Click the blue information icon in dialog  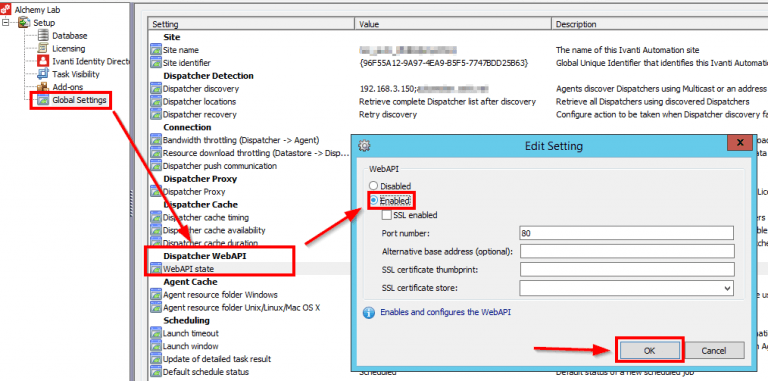point(369,312)
